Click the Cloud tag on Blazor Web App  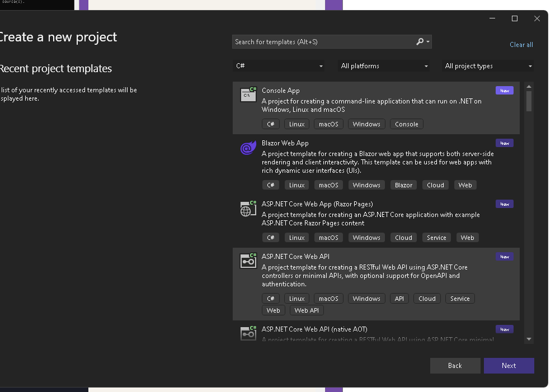click(435, 185)
